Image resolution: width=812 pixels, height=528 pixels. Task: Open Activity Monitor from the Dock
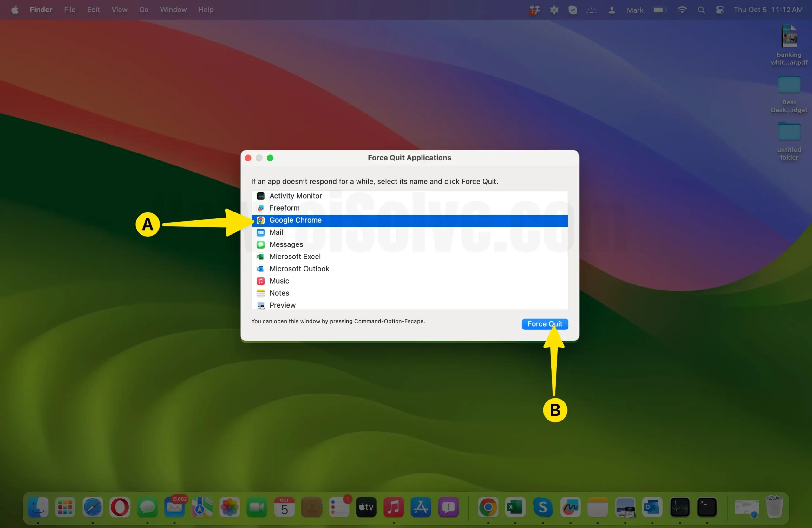(680, 507)
